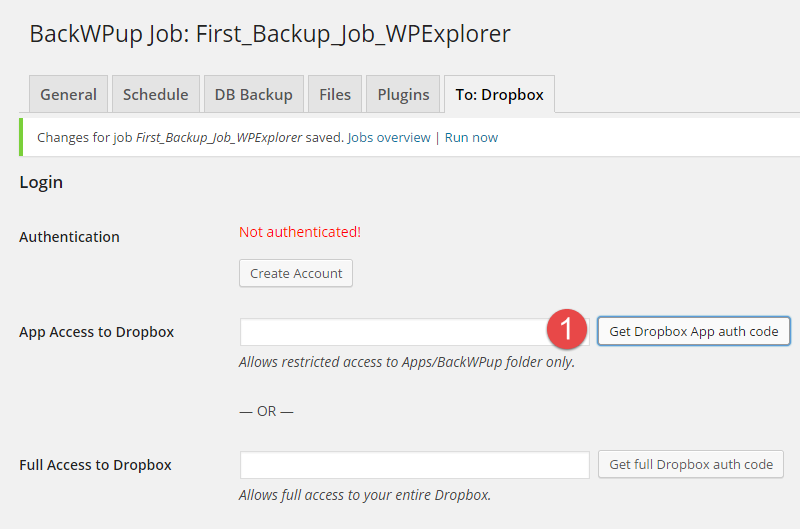Screen dimensions: 800x529
Task: Click Get full Dropbox auth code button
Action: [691, 464]
